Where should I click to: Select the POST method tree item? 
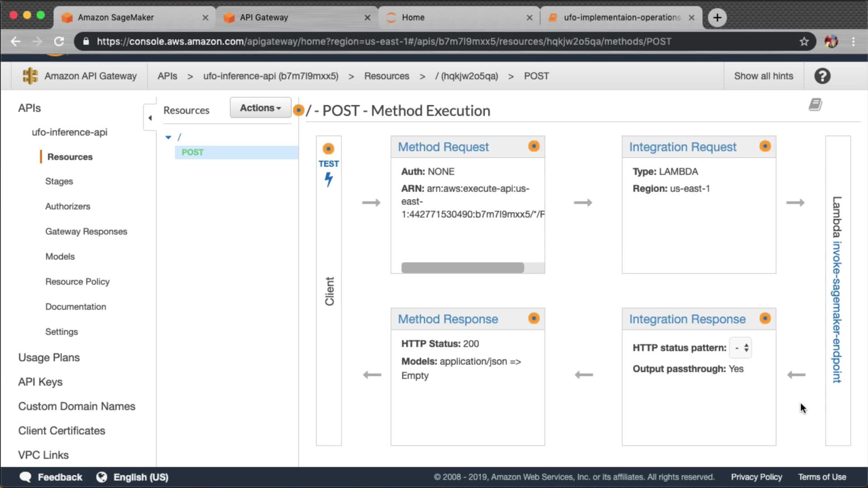[193, 152]
